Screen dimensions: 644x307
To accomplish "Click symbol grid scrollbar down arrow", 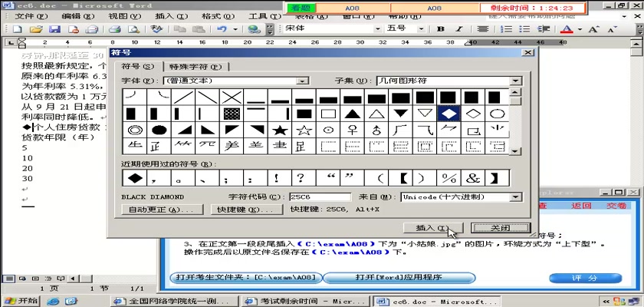I will pyautogui.click(x=515, y=151).
